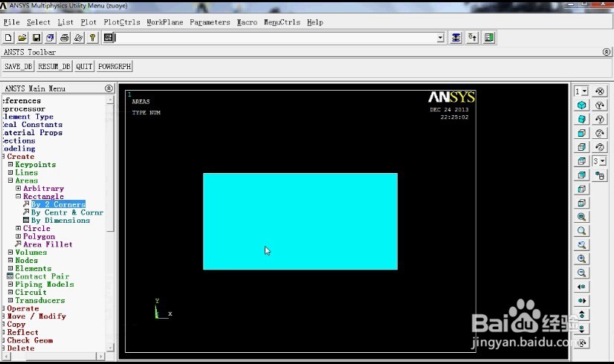
Task: Click the Zoom Out minus magnifier
Action: pos(581,273)
